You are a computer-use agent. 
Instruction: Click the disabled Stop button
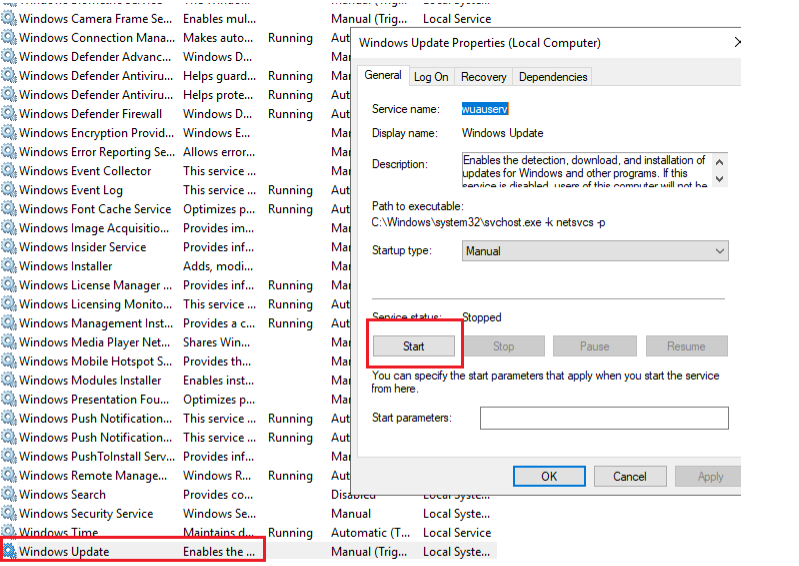[x=503, y=346]
